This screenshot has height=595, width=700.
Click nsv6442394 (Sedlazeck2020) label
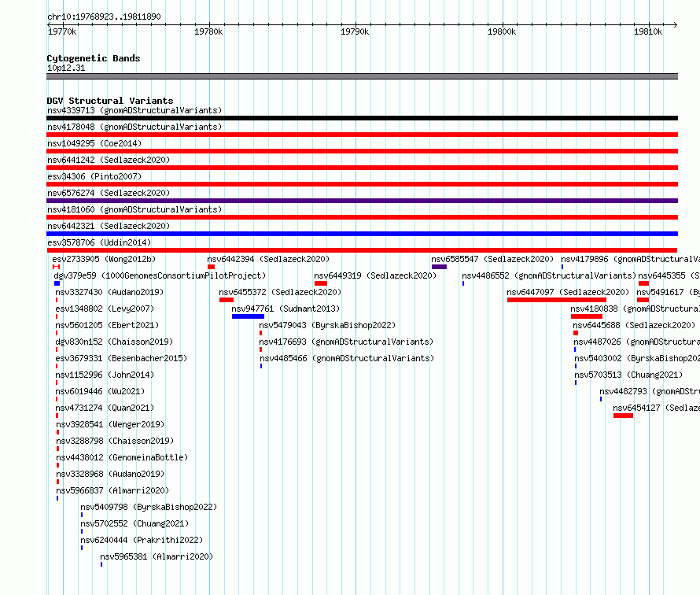[x=268, y=259]
